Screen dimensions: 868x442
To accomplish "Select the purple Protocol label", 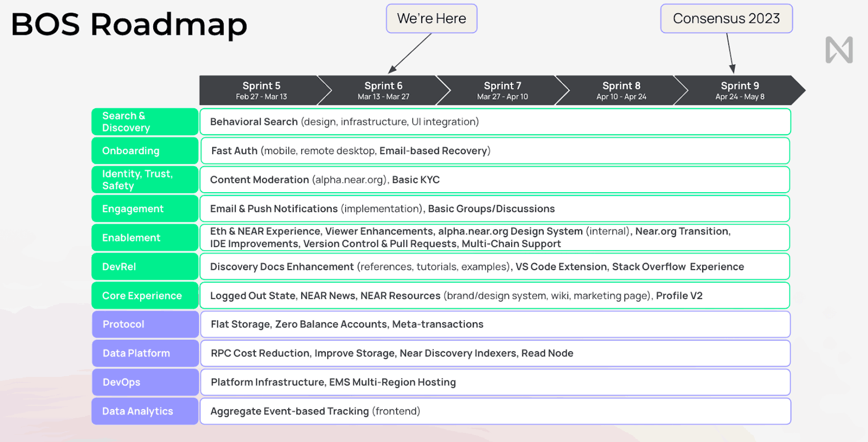I will click(x=145, y=324).
